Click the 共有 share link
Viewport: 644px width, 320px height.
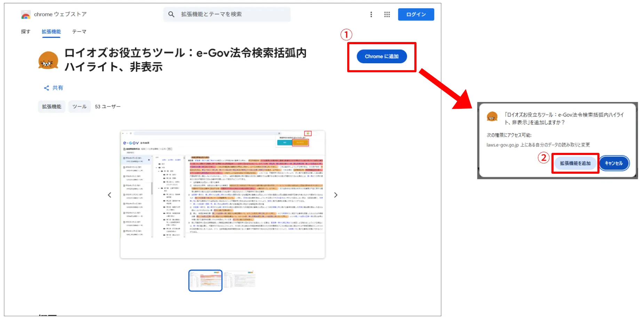click(x=57, y=88)
